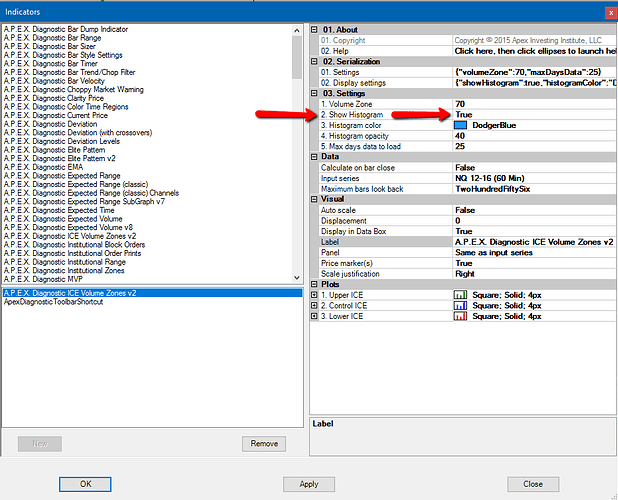Click Max days data to load value 25
The image size is (618, 500).
pos(535,147)
